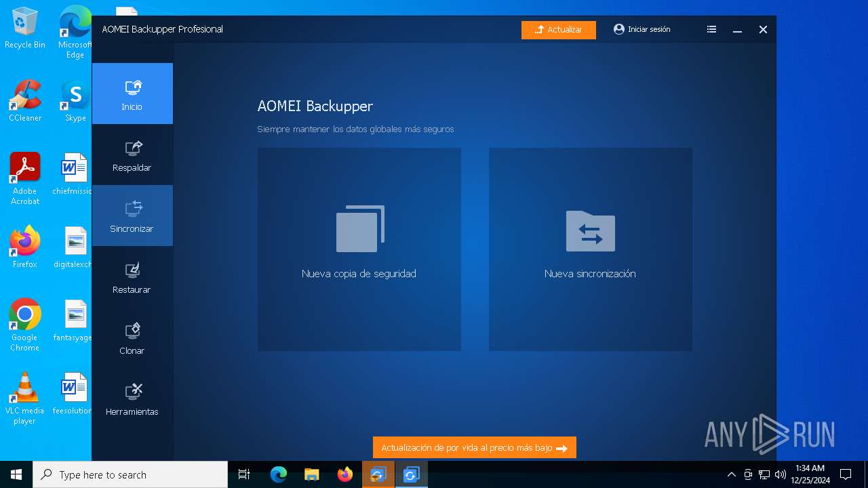
Task: Open the Recycle Bin desktop icon
Action: [x=25, y=28]
